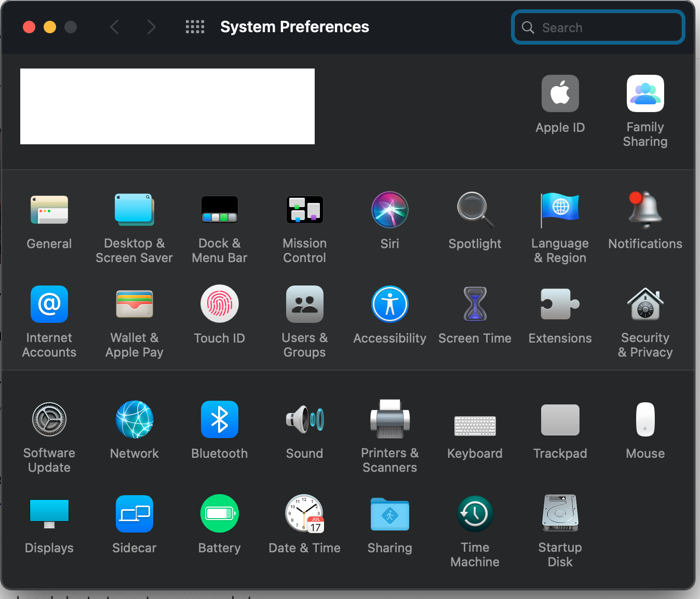Go forward with the right chevron
This screenshot has width=700, height=599.
point(151,27)
